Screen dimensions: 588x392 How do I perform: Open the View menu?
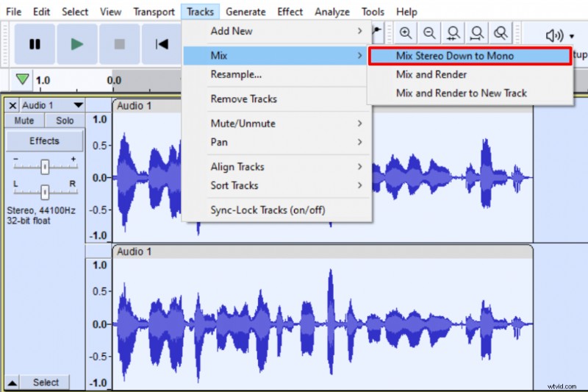pyautogui.click(x=110, y=12)
